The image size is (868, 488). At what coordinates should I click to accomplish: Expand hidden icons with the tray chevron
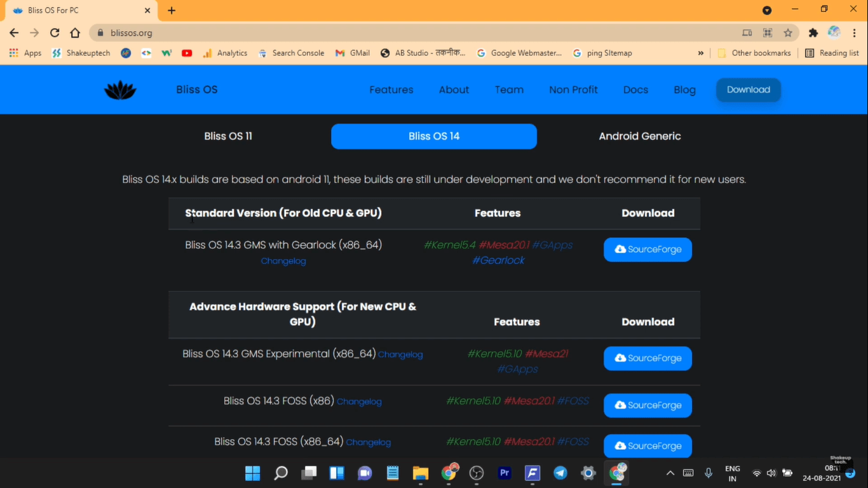tap(670, 473)
